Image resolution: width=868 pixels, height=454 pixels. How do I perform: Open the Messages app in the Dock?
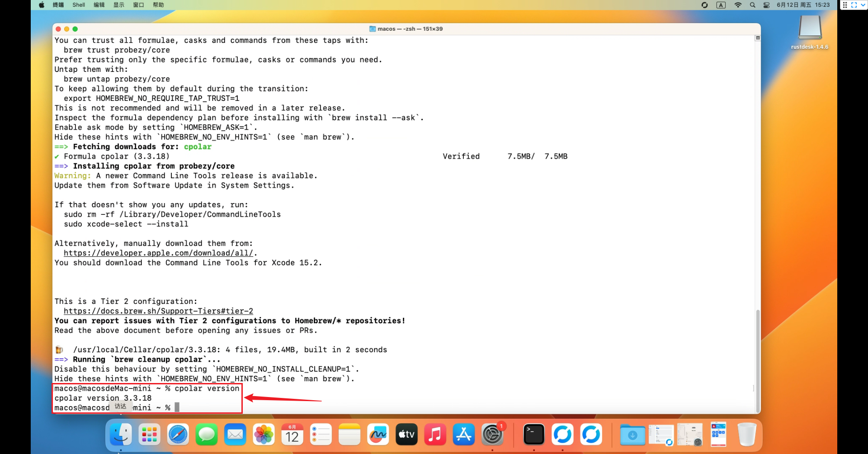pos(207,435)
